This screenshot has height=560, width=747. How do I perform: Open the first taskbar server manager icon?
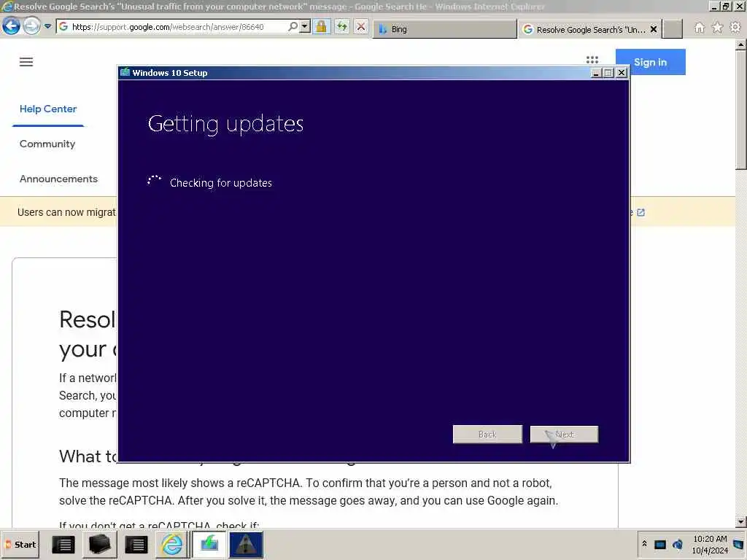pyautogui.click(x=63, y=544)
